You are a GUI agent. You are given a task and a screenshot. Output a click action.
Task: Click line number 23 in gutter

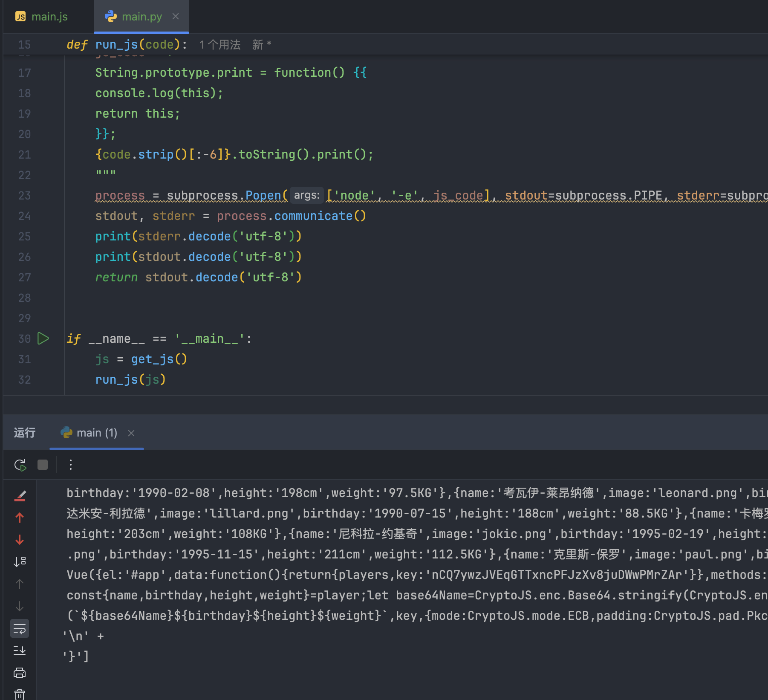click(24, 196)
